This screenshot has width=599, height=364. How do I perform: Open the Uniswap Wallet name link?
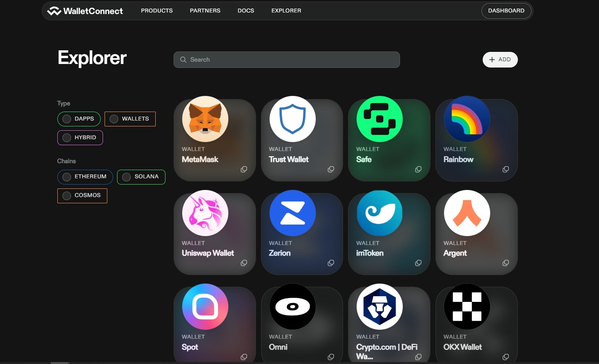[208, 253]
